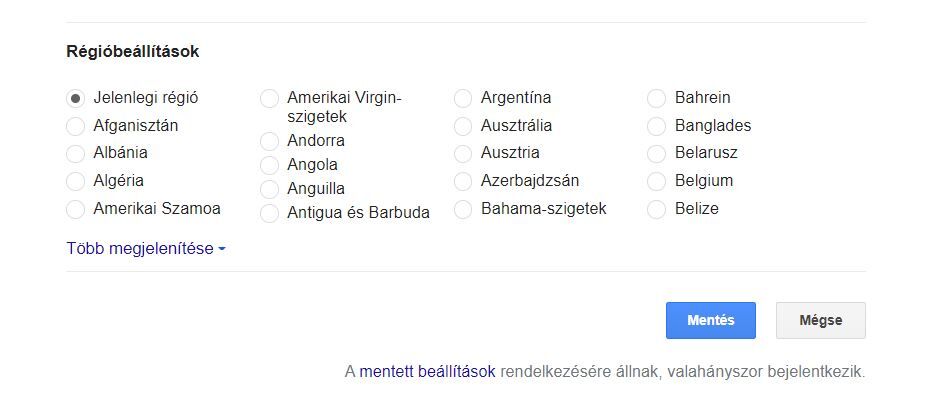939x409 pixels.
Task: Set region to Angola
Action: (269, 165)
